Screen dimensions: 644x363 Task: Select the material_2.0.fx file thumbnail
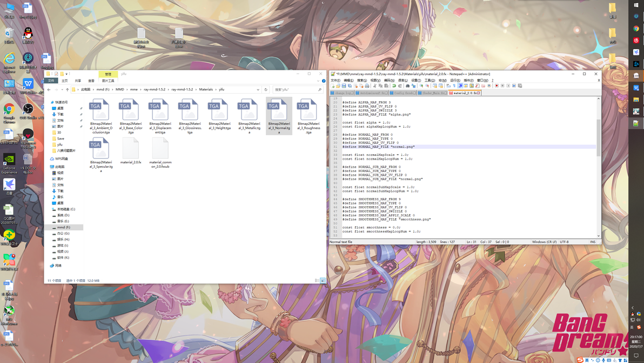[131, 151]
